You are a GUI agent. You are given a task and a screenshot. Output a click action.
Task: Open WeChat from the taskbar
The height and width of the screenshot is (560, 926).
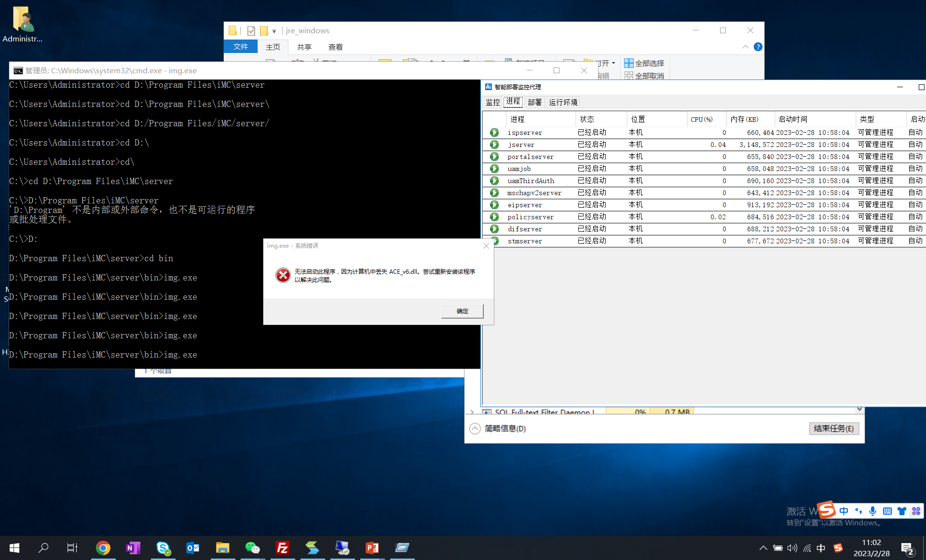click(x=252, y=548)
